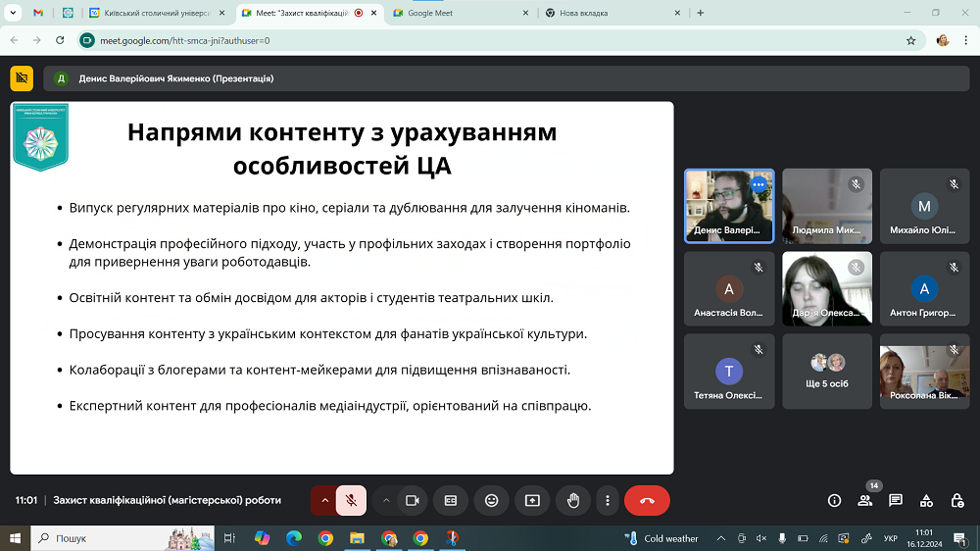Select Денис Валерійович's video tile

[728, 206]
